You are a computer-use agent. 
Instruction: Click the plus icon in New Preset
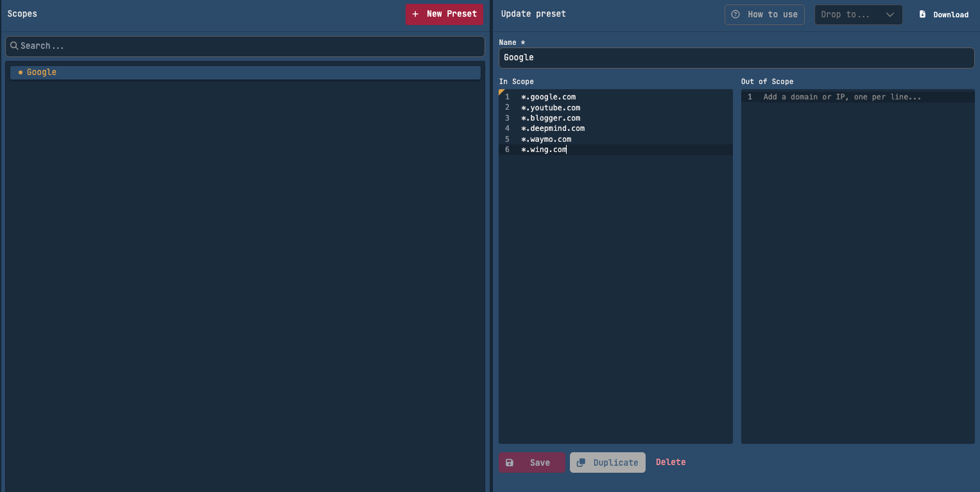[415, 14]
